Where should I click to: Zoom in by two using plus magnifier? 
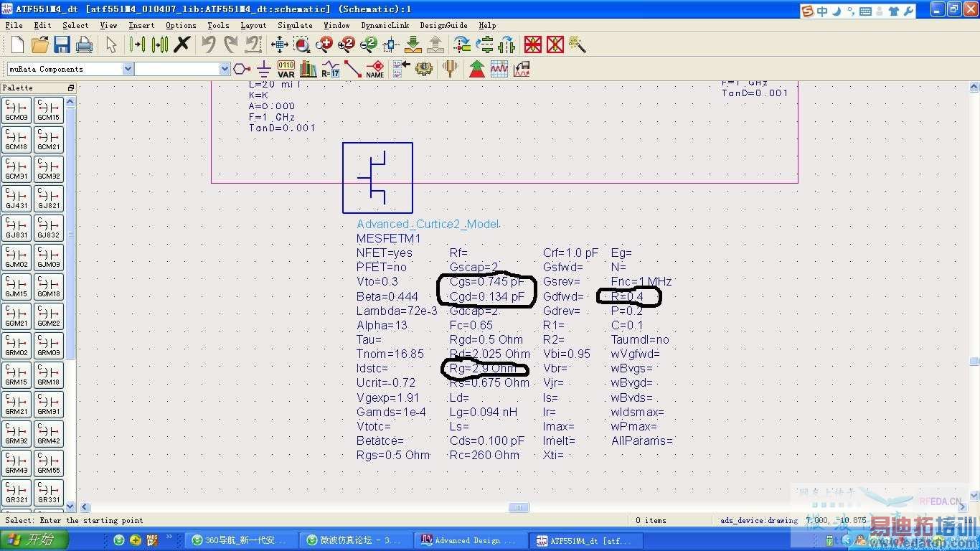click(347, 44)
